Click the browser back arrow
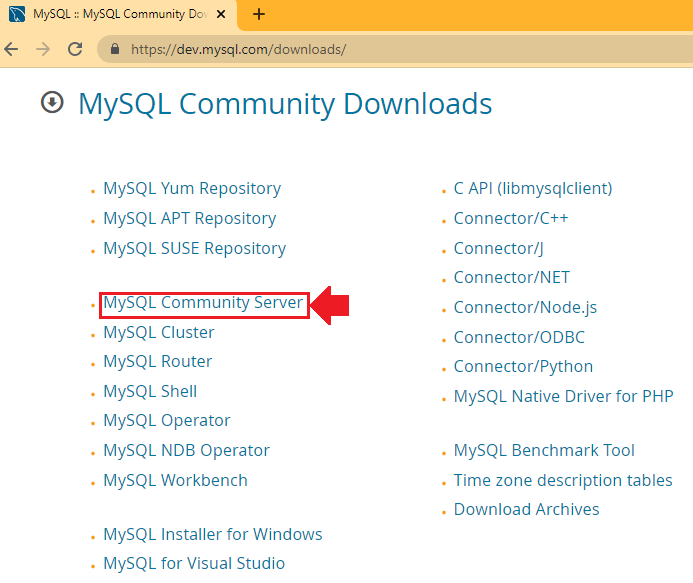Image resolution: width=693 pixels, height=583 pixels. click(x=12, y=49)
